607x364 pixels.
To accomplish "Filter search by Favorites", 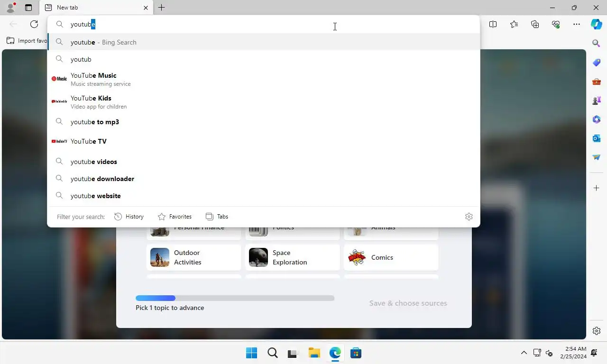I will [175, 217].
